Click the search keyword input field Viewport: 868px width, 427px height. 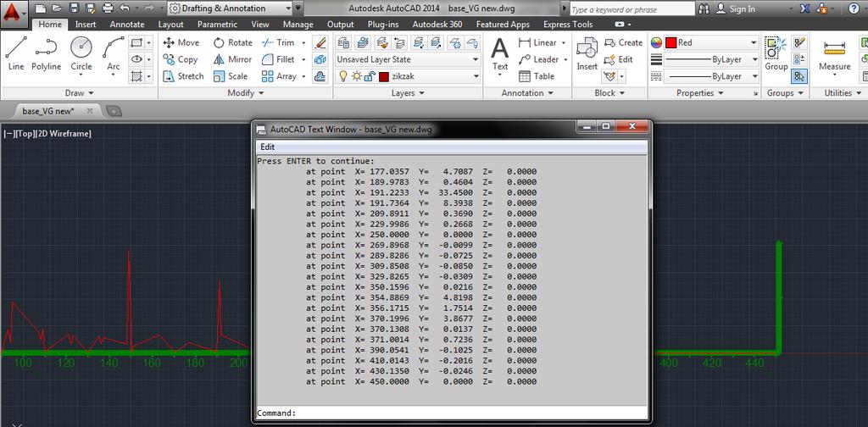(632, 9)
